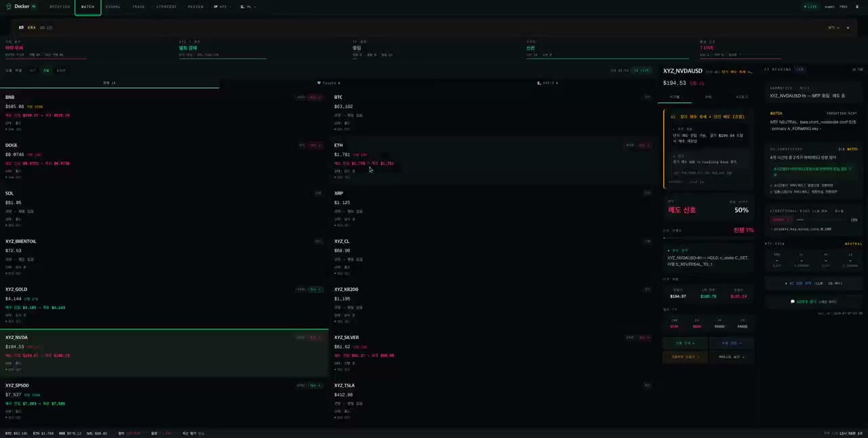Close the KRX notification banner
This screenshot has width=868, height=438.
pyautogui.click(x=848, y=28)
